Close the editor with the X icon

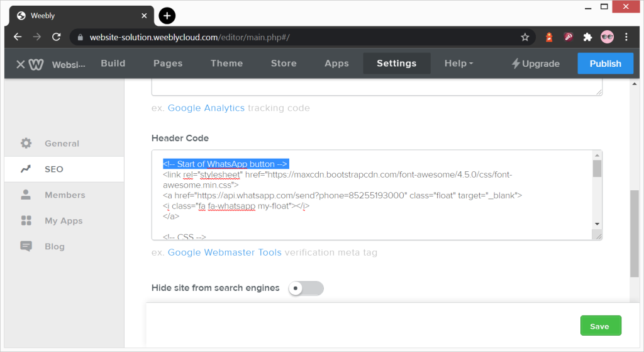click(21, 64)
